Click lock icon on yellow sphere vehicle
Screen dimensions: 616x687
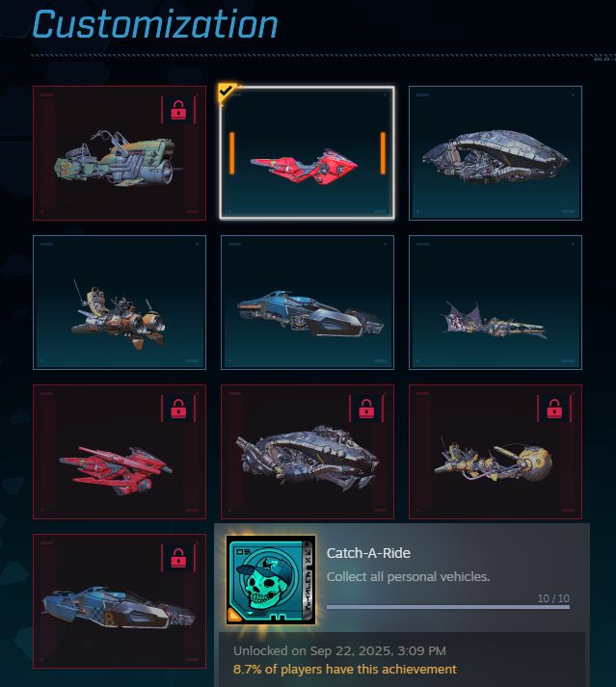[554, 409]
